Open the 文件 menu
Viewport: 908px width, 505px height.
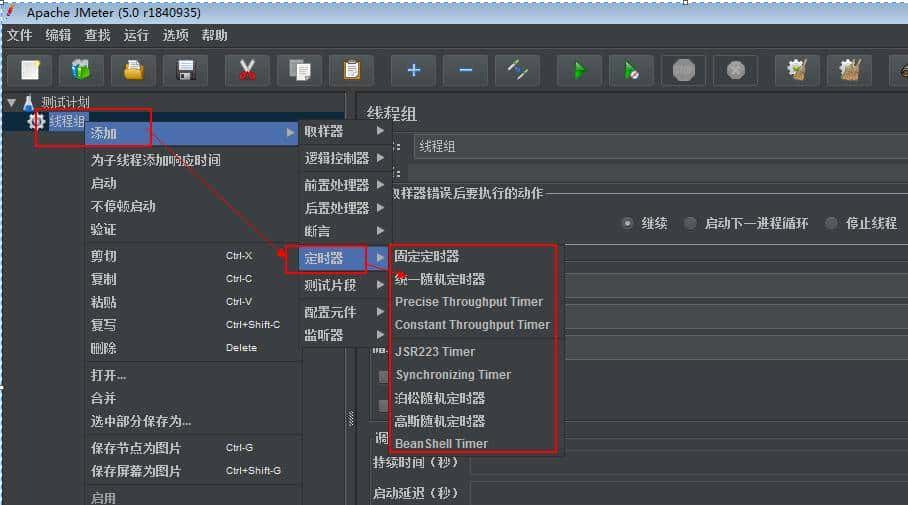tap(20, 35)
